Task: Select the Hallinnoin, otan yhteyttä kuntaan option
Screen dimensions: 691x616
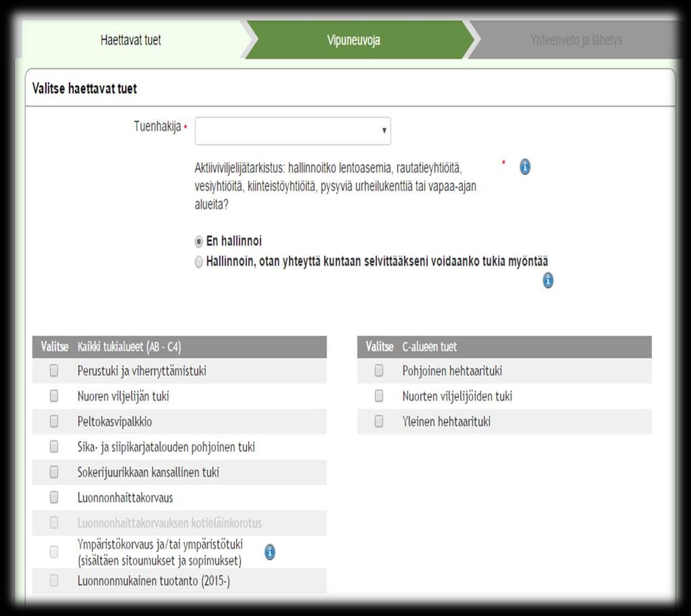Action: 199,262
